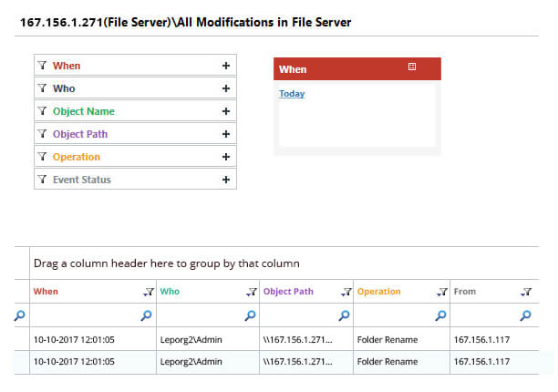Click the funnel icon beside Object Path filter

42,134
